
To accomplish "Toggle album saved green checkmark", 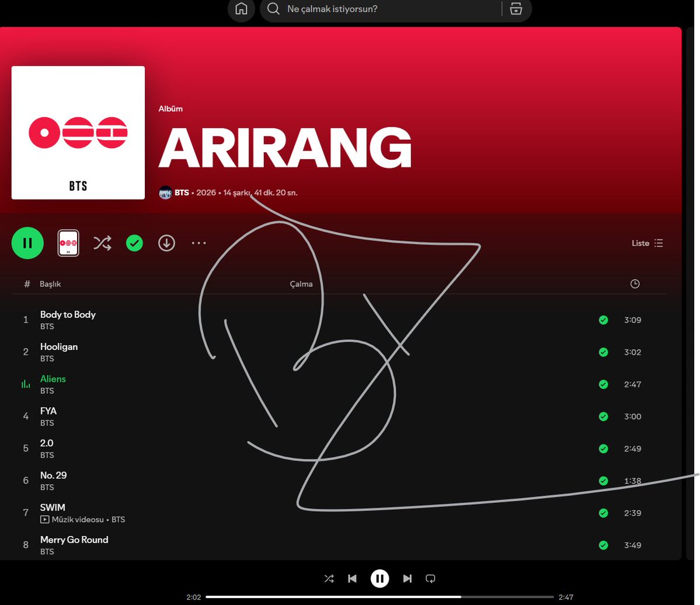I will click(x=134, y=243).
